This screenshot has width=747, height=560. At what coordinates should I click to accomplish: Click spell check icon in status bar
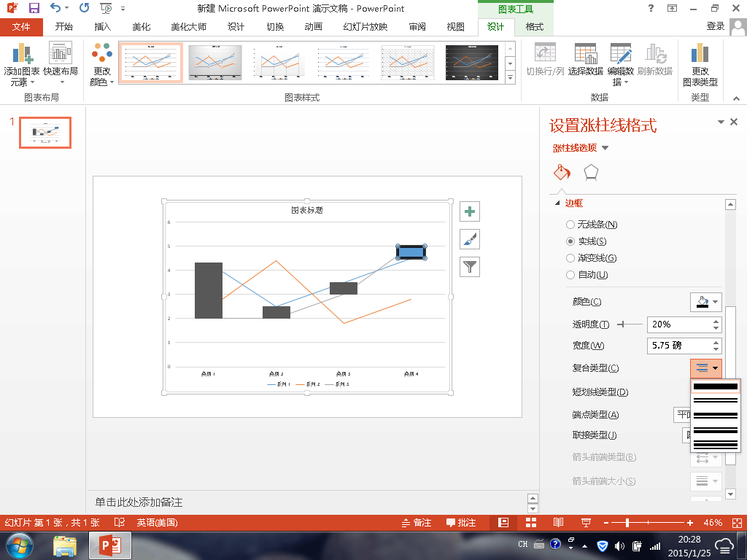pos(120,522)
